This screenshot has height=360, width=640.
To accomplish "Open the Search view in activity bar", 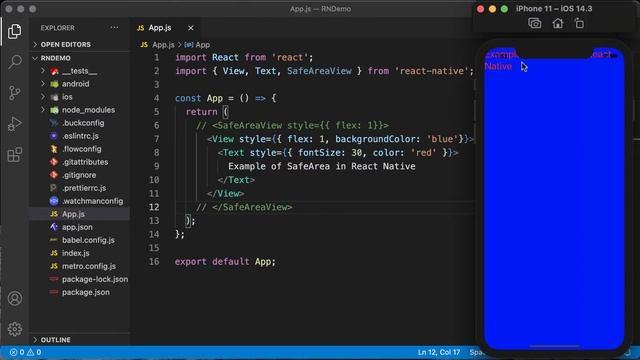I will [x=15, y=62].
